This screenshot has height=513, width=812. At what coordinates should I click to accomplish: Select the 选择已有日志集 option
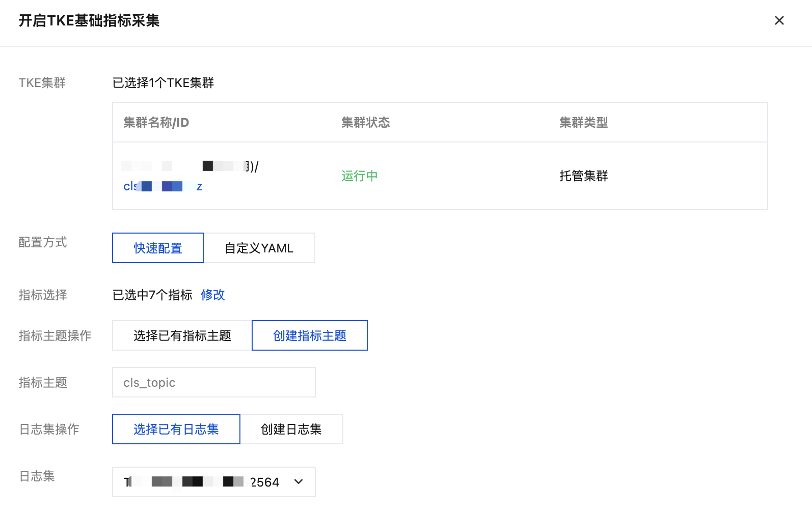pyautogui.click(x=176, y=429)
